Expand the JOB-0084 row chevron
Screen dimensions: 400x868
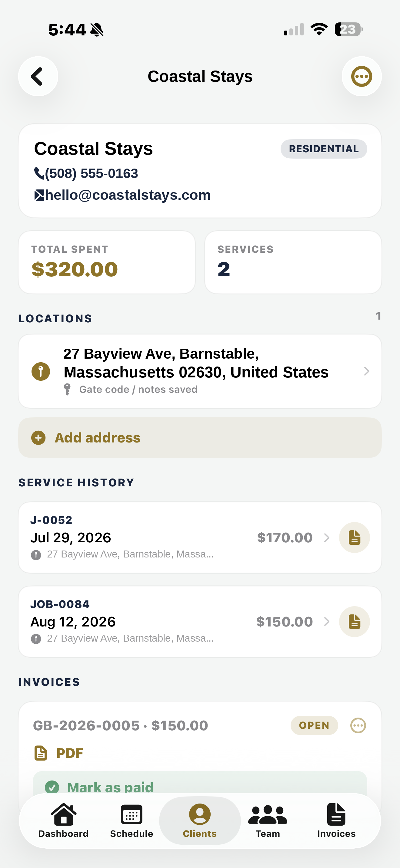[x=326, y=622]
